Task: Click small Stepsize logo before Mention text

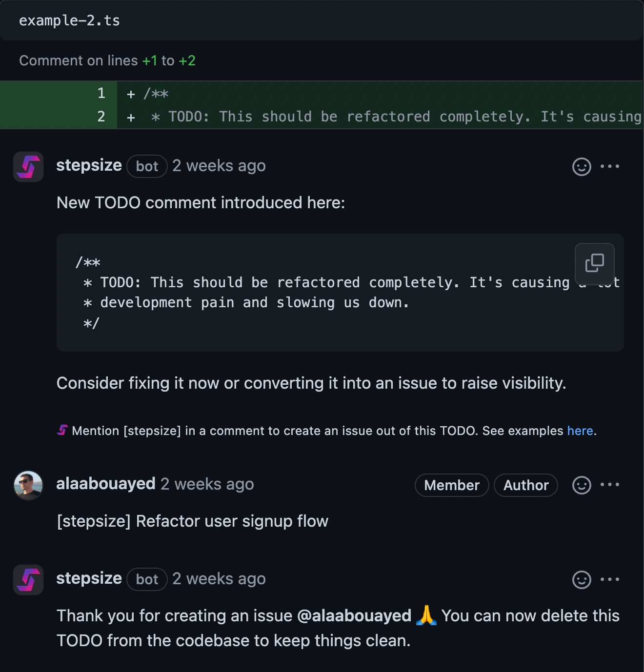Action: [62, 430]
